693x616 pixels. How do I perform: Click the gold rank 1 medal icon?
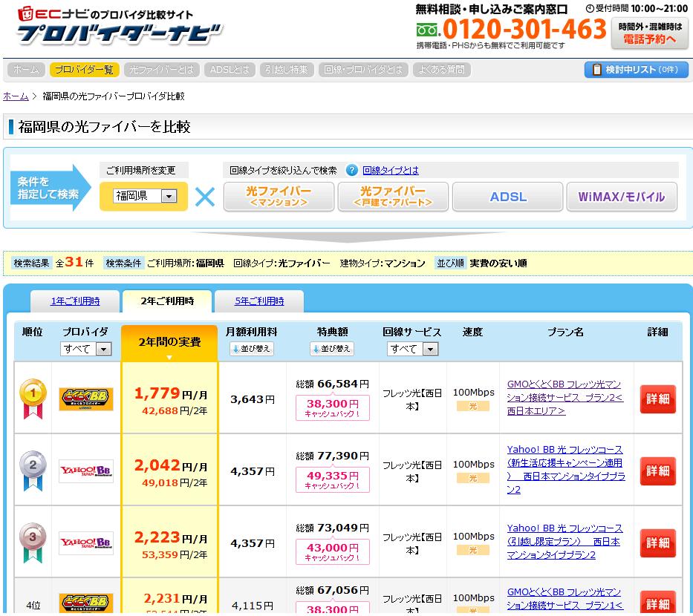(x=33, y=399)
